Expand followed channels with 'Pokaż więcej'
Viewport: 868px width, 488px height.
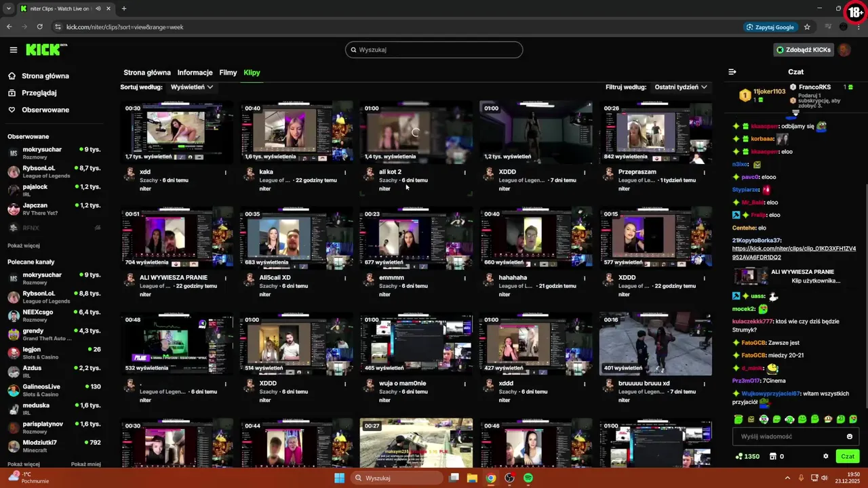pos(24,245)
